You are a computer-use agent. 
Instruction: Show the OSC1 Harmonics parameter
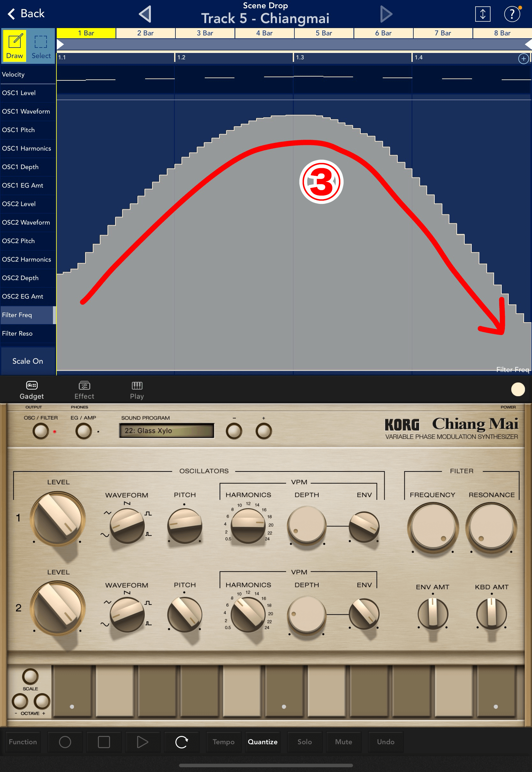(x=28, y=148)
